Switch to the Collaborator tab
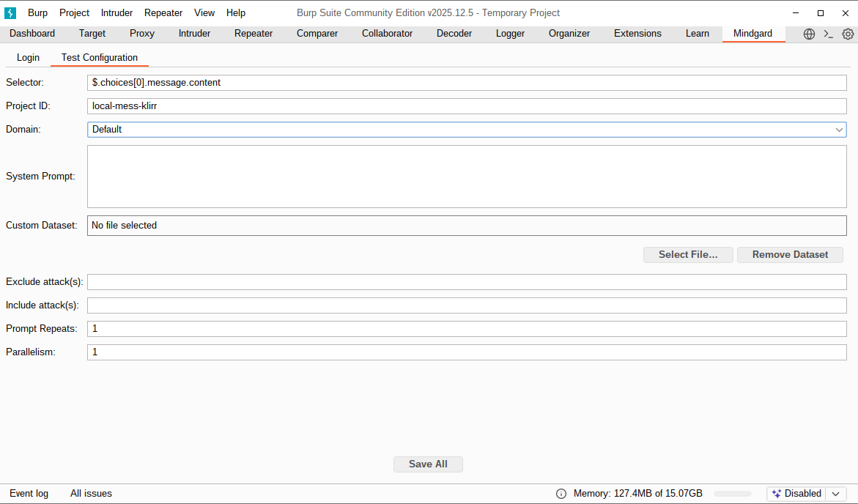Viewport: 858px width, 504px height. 387,34
